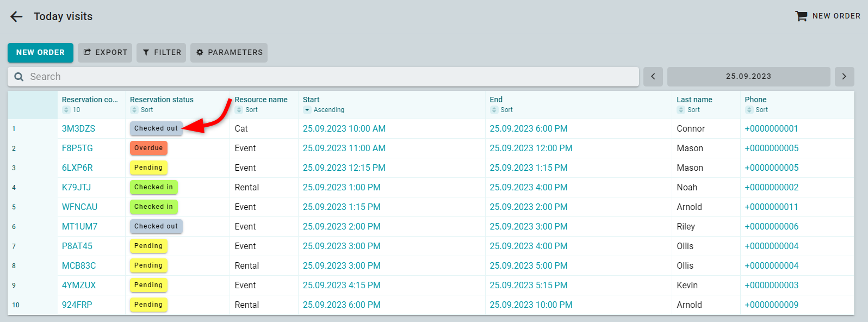Go to next day with right chevron
The height and width of the screenshot is (322, 868).
(x=844, y=77)
